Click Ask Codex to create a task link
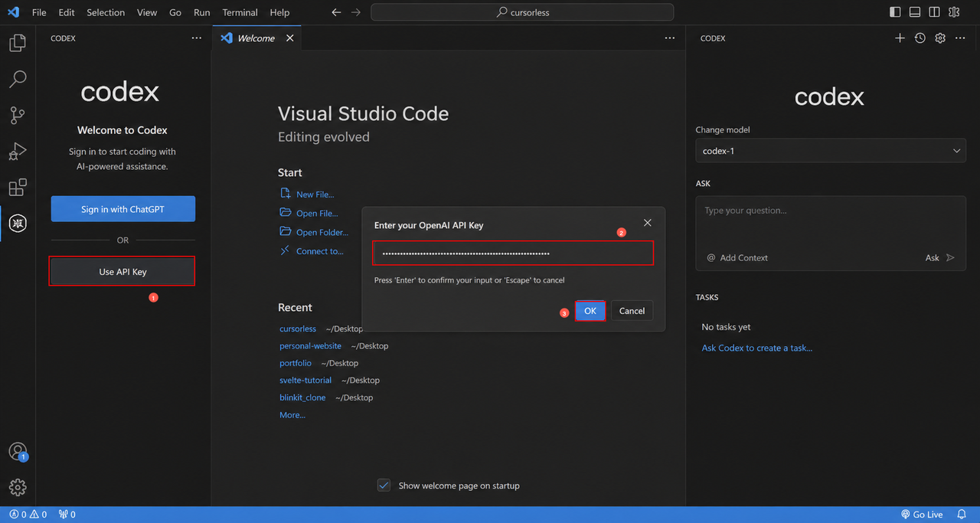 click(757, 348)
